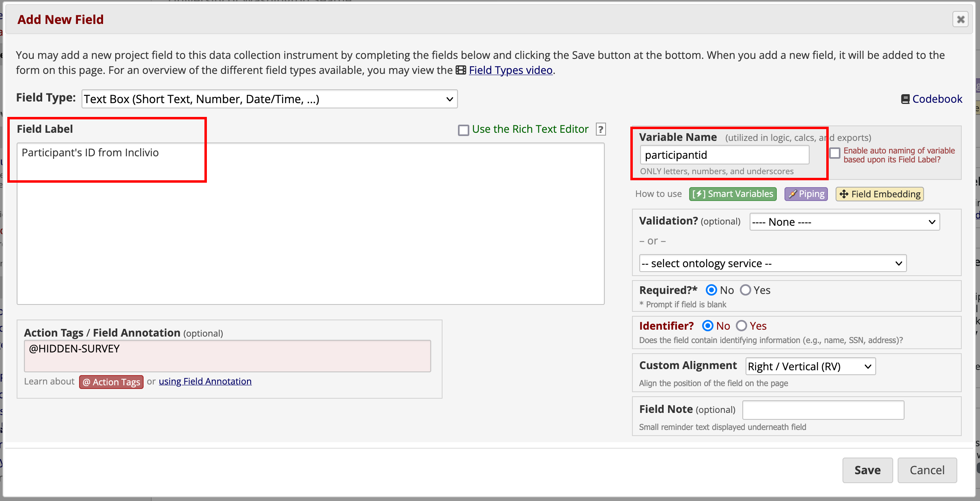Close the Add New Field dialog

pyautogui.click(x=961, y=19)
